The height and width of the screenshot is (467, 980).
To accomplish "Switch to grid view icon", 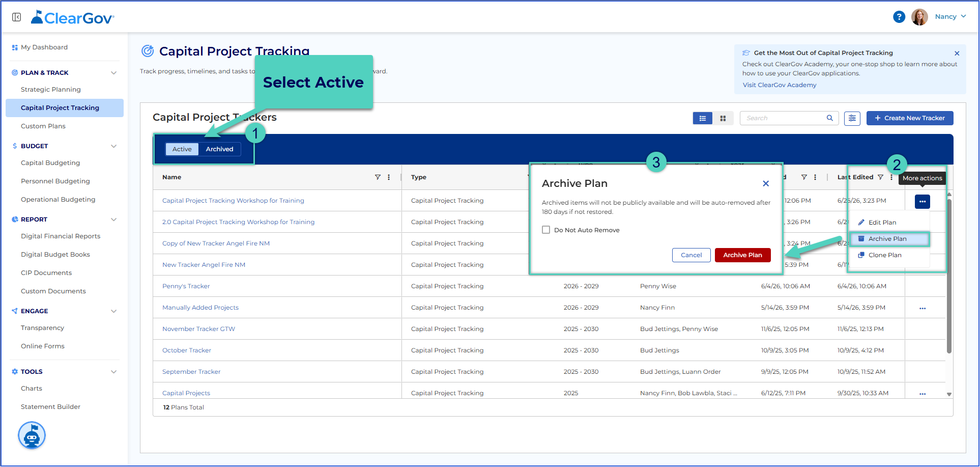I will tap(723, 118).
